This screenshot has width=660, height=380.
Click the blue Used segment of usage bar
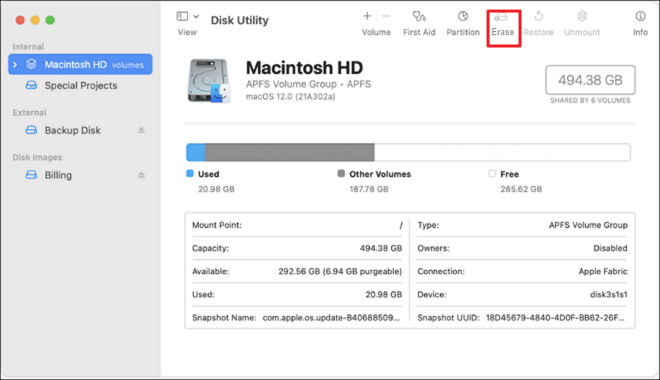196,152
